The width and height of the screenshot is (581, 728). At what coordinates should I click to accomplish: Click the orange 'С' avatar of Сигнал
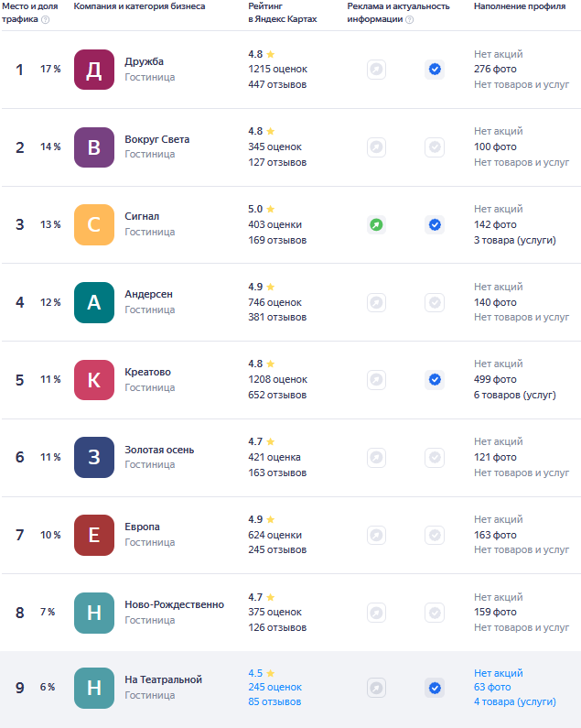(94, 224)
